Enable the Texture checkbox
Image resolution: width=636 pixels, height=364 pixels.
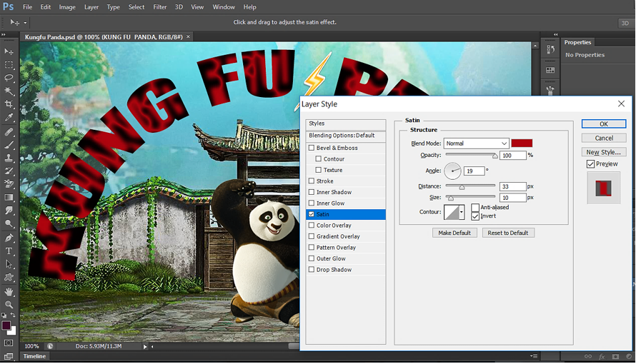pyautogui.click(x=319, y=170)
